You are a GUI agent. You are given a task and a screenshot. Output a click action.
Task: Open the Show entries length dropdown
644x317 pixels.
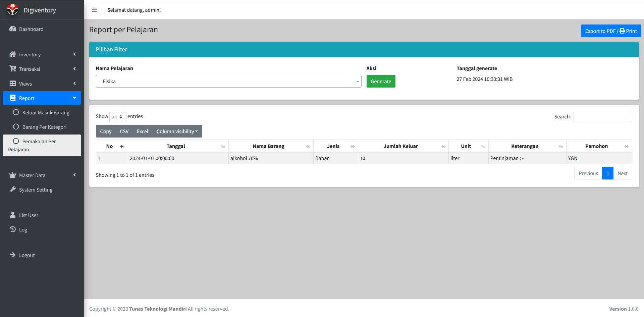118,117
